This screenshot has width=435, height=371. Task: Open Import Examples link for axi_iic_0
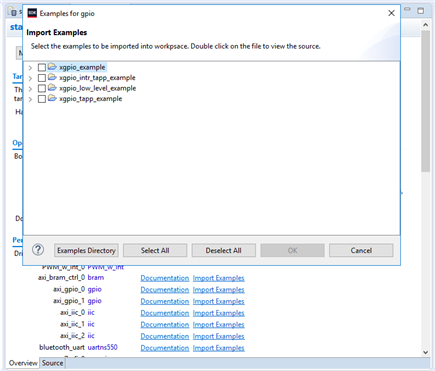[219, 313]
